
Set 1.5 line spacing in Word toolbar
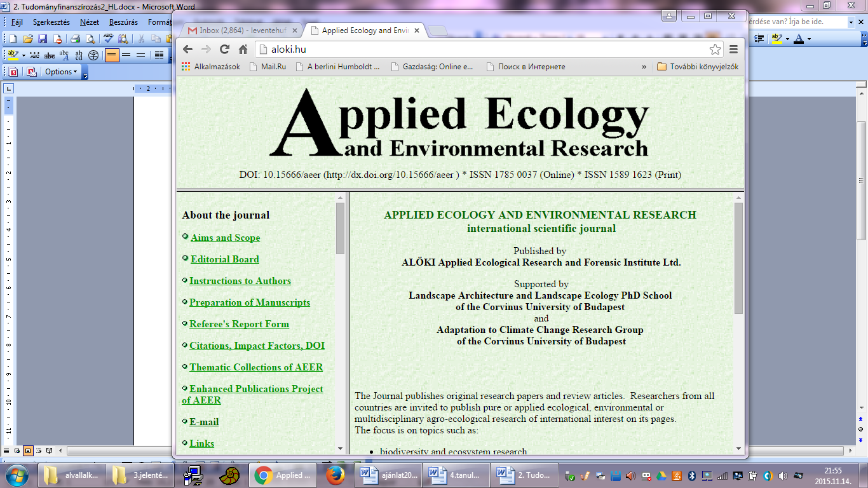pyautogui.click(x=126, y=55)
